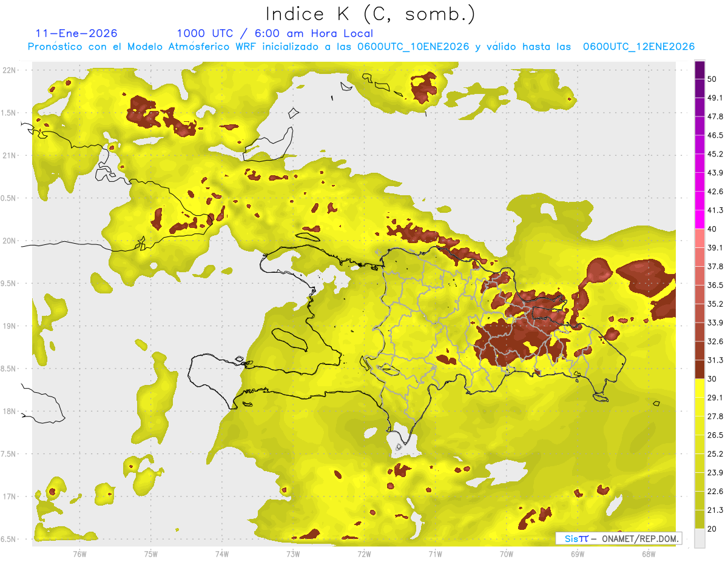Click the '17N' latitude label
728x562 pixels.
[x=8, y=497]
